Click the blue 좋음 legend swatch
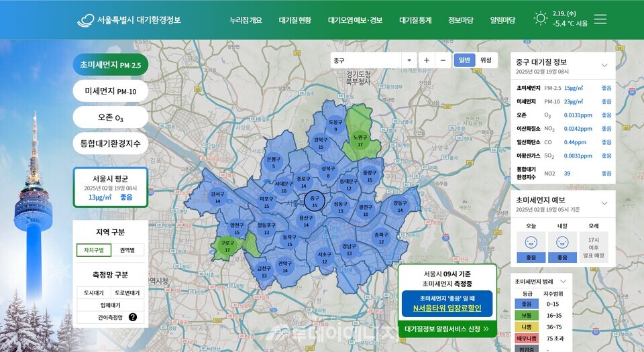 (527, 304)
